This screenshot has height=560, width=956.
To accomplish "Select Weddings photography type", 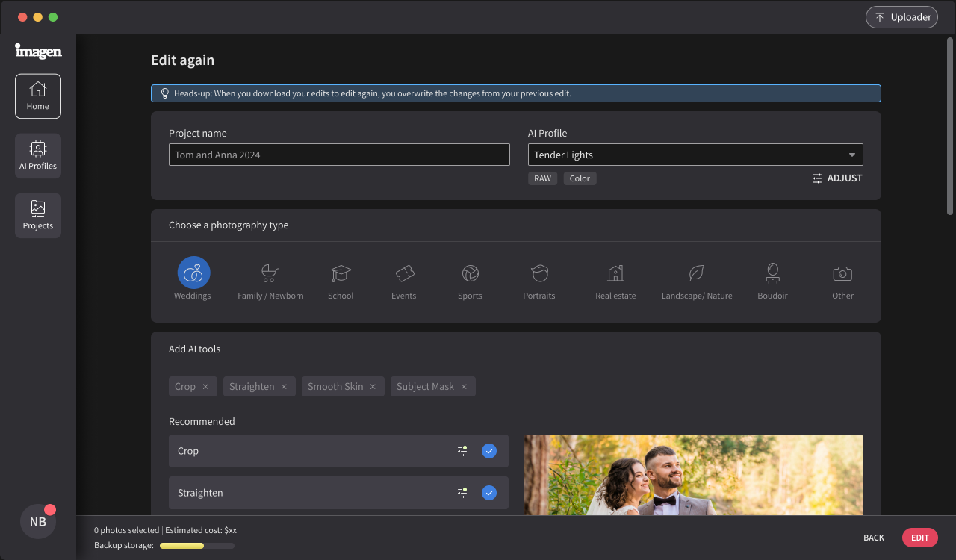I will click(193, 279).
